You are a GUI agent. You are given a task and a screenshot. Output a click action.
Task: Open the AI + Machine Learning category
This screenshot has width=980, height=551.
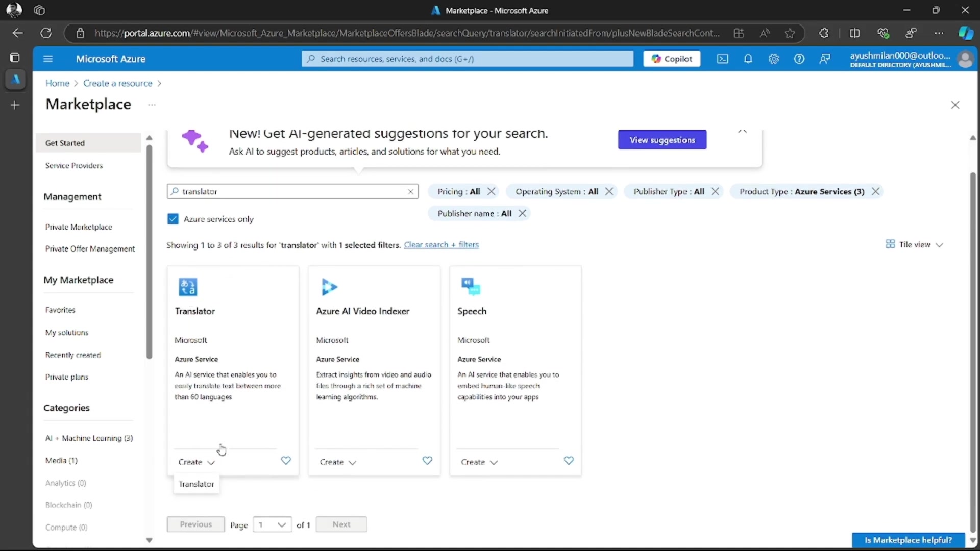(88, 438)
